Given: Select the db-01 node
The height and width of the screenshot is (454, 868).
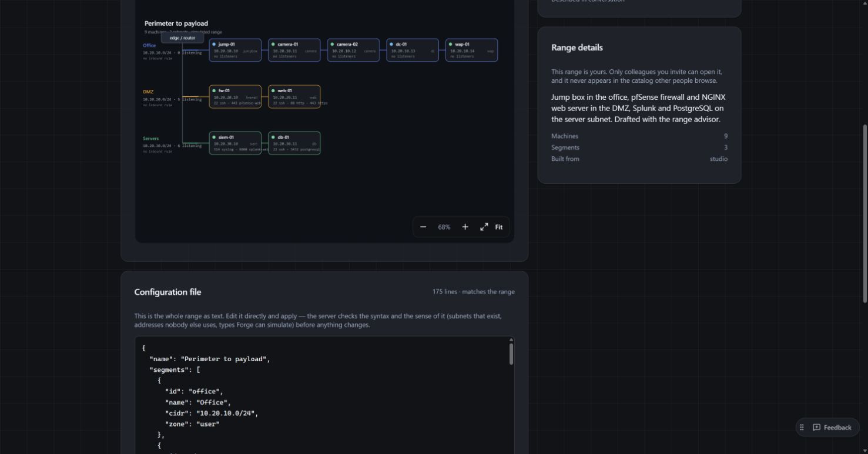Looking at the screenshot, I should [294, 143].
